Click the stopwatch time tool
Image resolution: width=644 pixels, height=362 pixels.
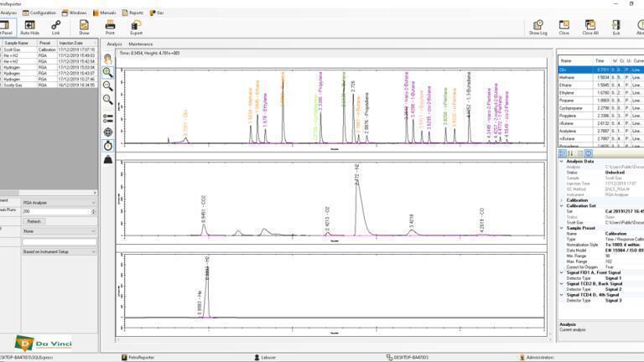point(107,145)
